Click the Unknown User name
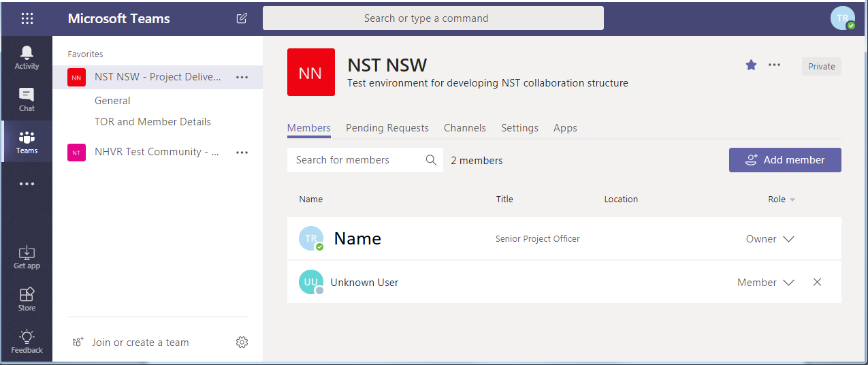Screen dimensions: 868x365 click(x=364, y=283)
